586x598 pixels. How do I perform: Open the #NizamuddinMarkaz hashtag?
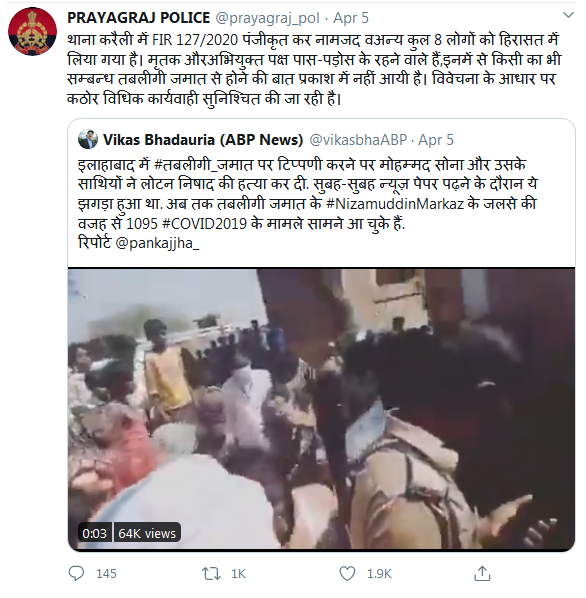pos(395,204)
